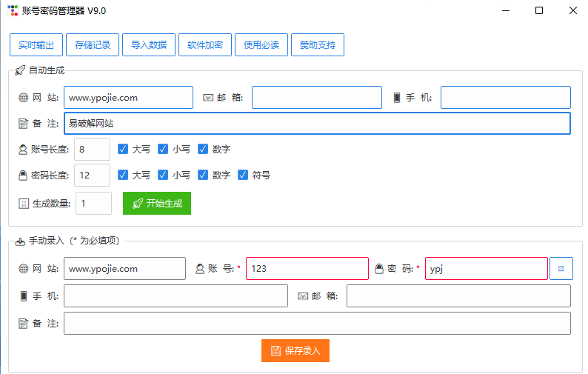This screenshot has height=374, width=588.
Task: Maximize the 账号密码管理器 window
Action: [539, 10]
